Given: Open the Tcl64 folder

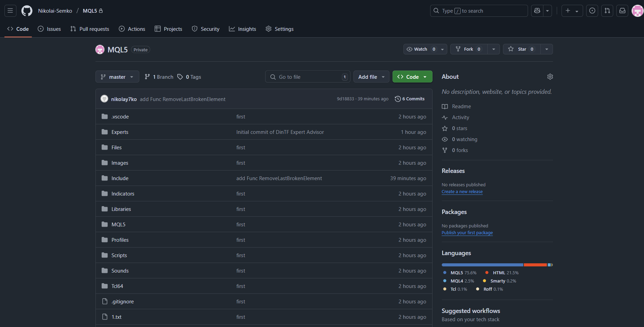Looking at the screenshot, I should pos(117,286).
